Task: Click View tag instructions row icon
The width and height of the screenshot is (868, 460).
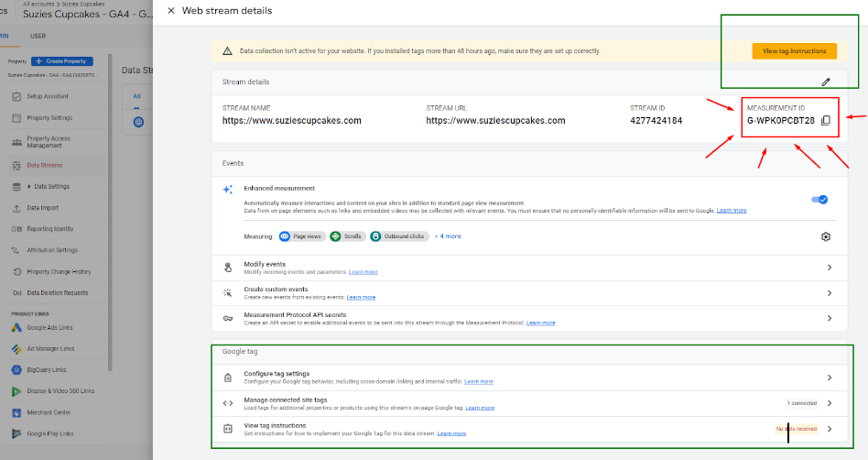Action: pos(227,429)
